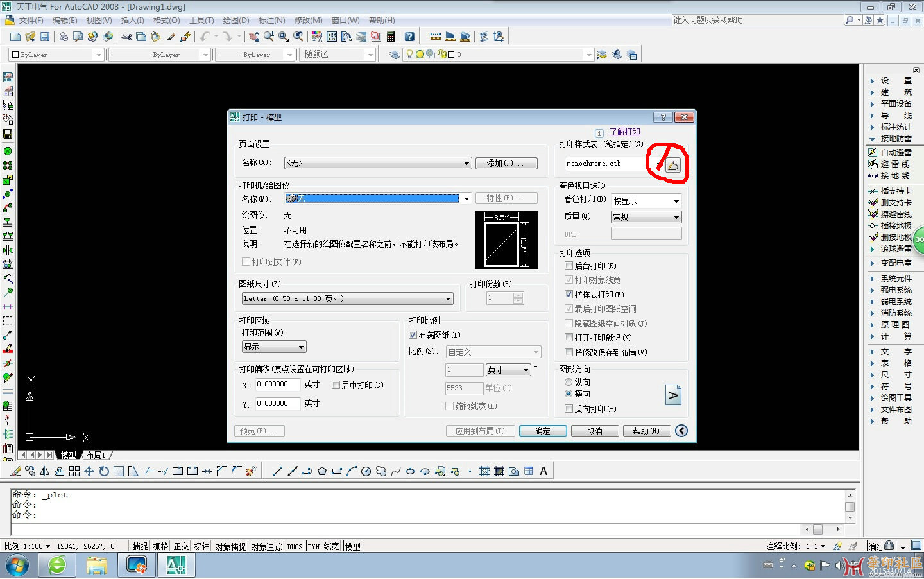Toggle 对象捕捉 in status bar
The width and height of the screenshot is (924, 579).
point(230,546)
